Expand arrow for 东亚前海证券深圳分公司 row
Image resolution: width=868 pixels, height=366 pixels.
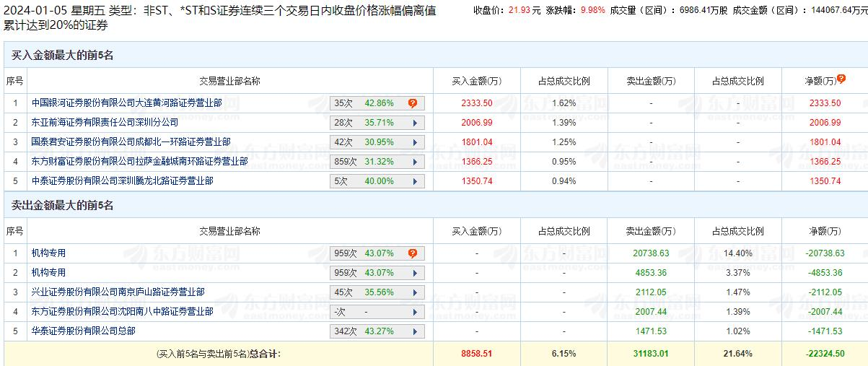click(x=415, y=123)
